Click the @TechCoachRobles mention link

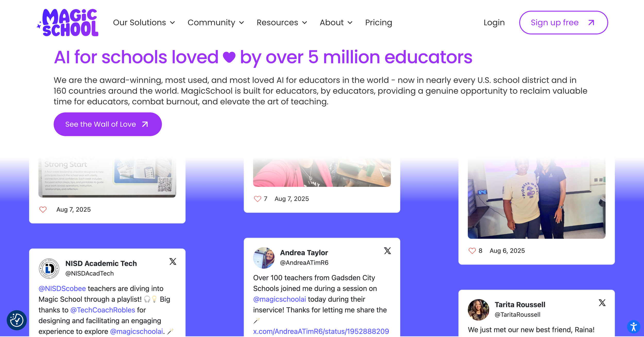tap(103, 310)
